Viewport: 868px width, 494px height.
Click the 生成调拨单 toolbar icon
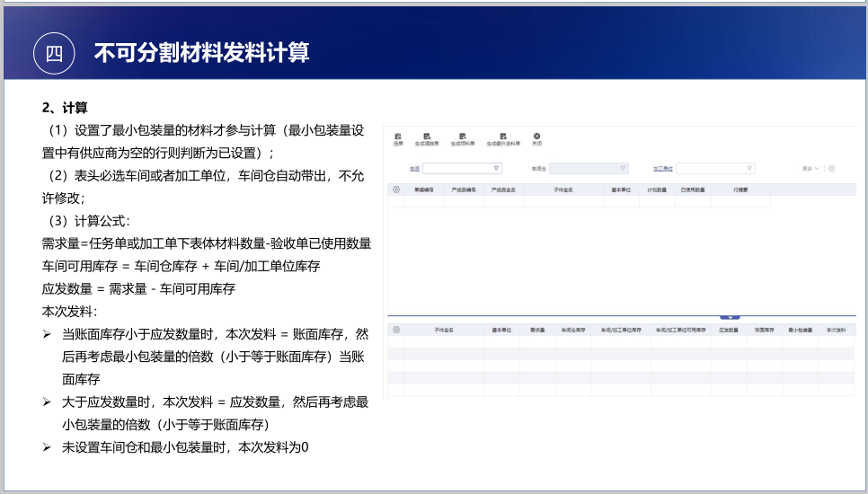click(x=426, y=138)
